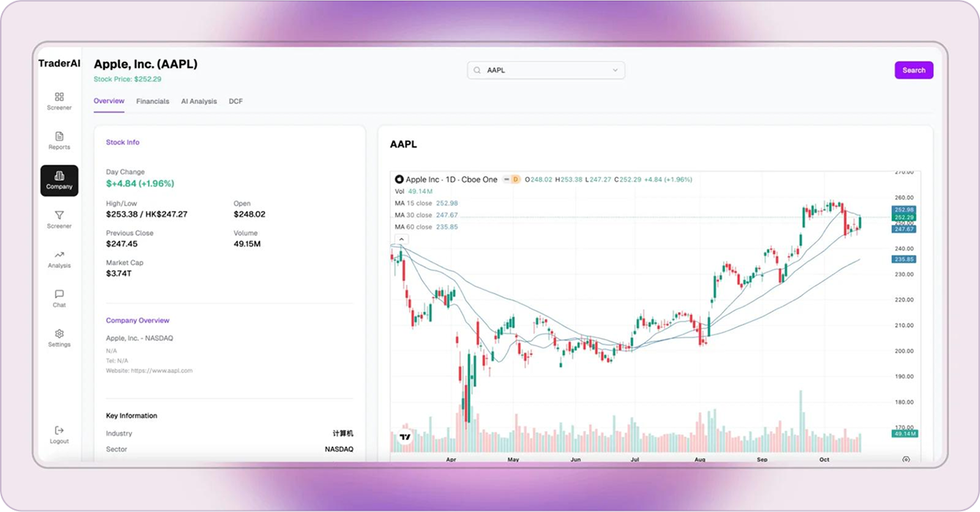The height and width of the screenshot is (512, 980).
Task: Open the Chat bubble icon
Action: pyautogui.click(x=59, y=294)
